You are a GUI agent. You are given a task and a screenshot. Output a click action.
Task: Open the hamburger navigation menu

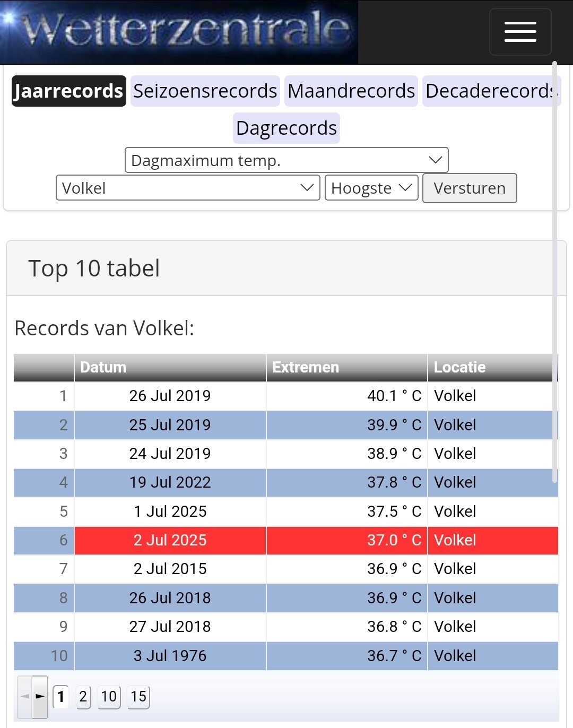(520, 32)
